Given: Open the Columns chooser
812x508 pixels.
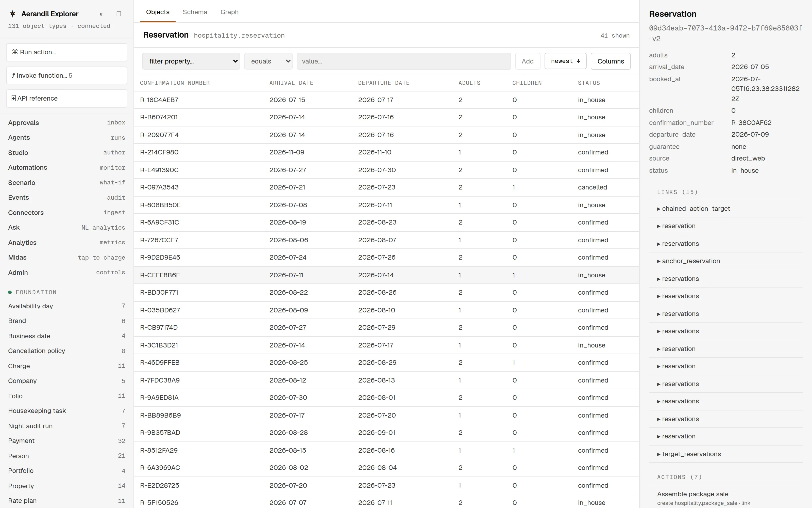Looking at the screenshot, I should pos(611,61).
